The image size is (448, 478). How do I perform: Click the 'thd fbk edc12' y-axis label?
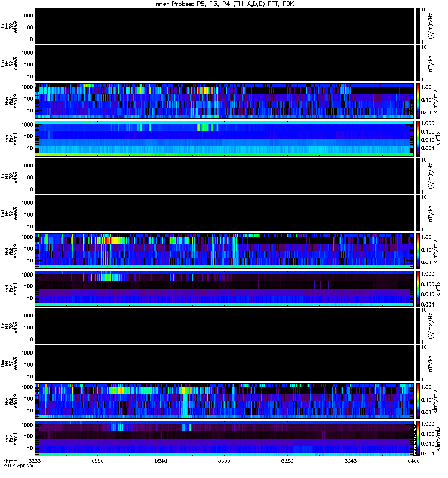11,251
